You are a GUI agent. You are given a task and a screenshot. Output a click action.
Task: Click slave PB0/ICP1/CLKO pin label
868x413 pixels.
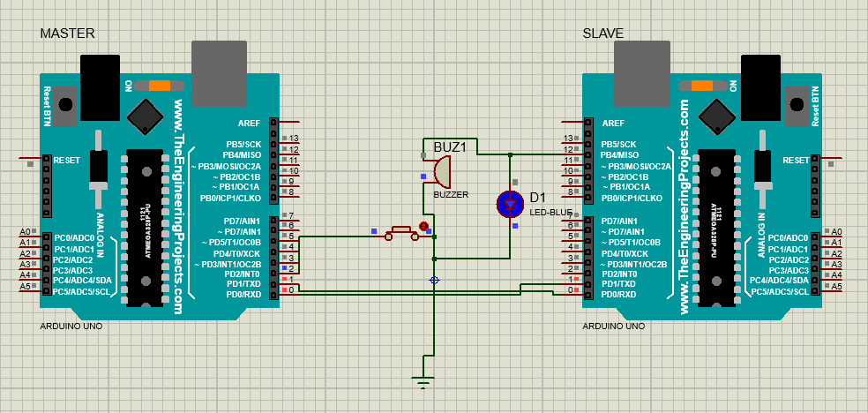click(x=632, y=198)
